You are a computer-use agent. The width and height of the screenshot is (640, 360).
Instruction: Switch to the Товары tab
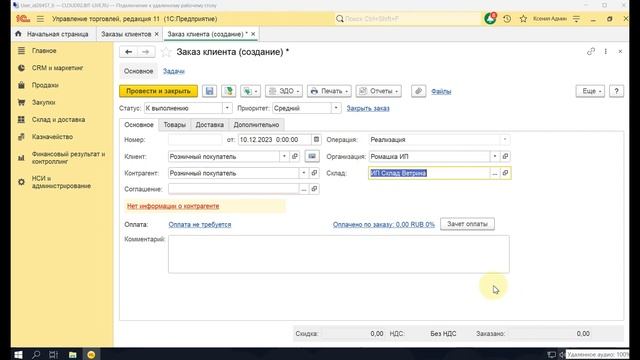pyautogui.click(x=174, y=124)
